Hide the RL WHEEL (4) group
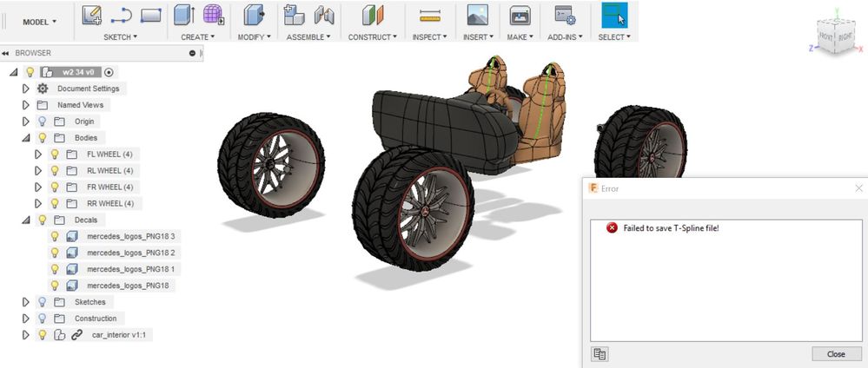868x368 pixels. click(x=54, y=170)
